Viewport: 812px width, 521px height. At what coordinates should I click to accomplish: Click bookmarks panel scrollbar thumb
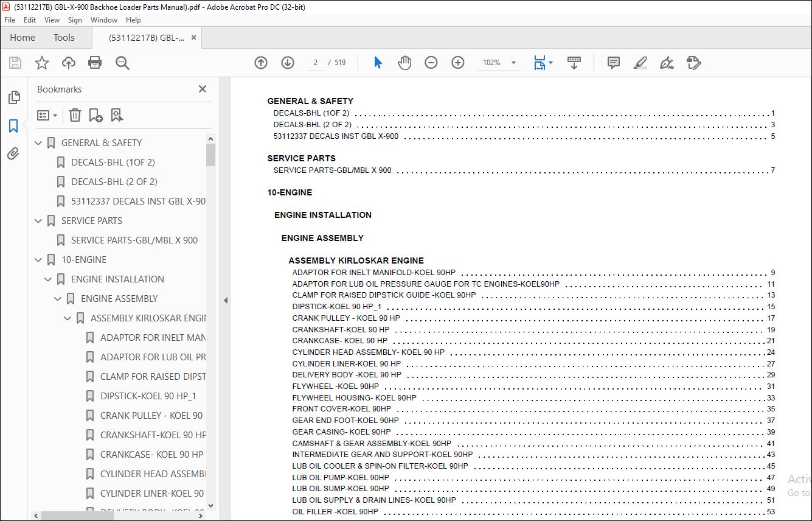click(x=210, y=155)
